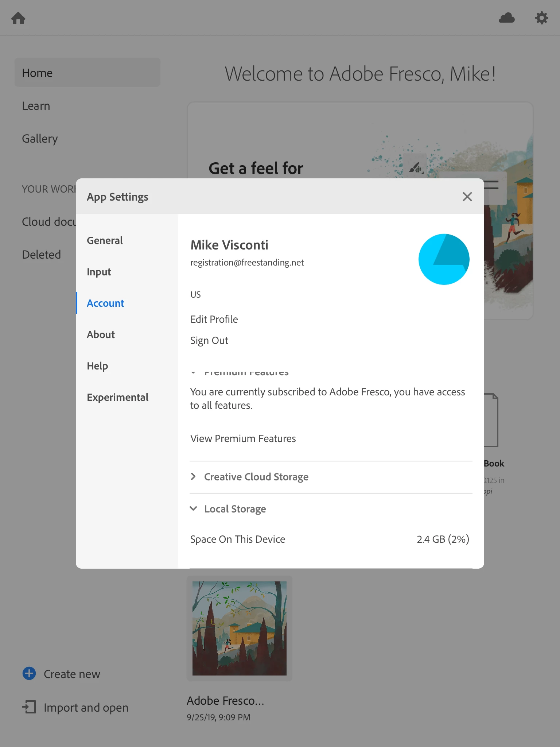Click the profile avatar circle
This screenshot has width=560, height=747.
coord(444,259)
